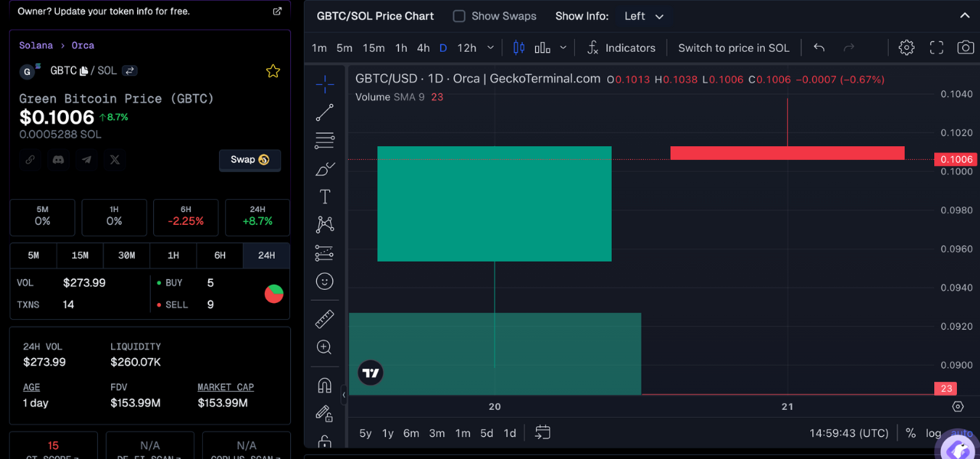
Task: Switch to price in SOL
Action: (733, 47)
